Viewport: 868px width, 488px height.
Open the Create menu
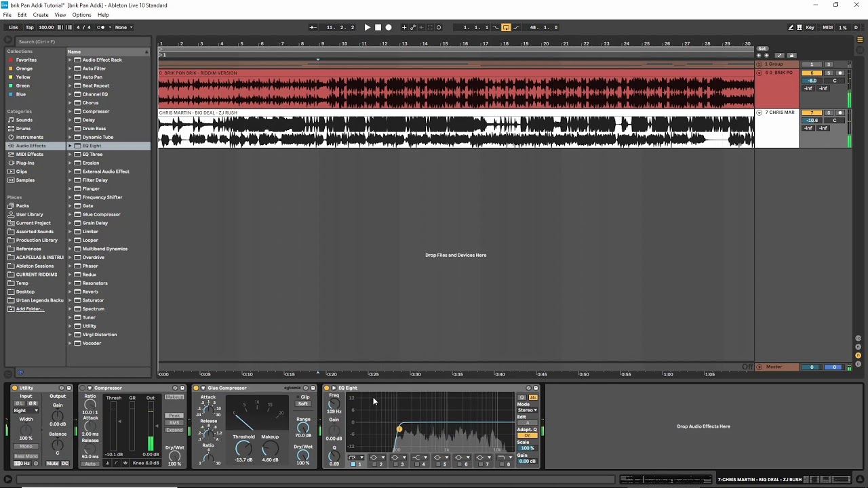click(41, 15)
